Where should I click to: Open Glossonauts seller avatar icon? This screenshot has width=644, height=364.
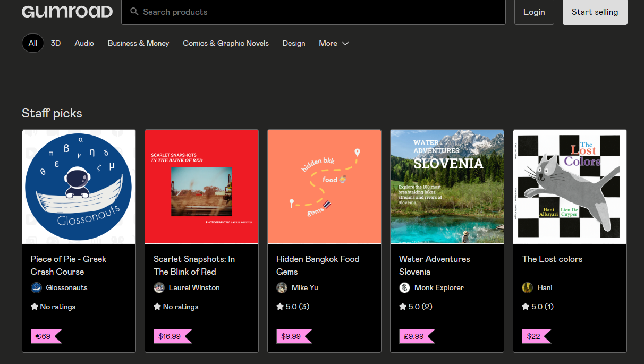[x=36, y=287]
